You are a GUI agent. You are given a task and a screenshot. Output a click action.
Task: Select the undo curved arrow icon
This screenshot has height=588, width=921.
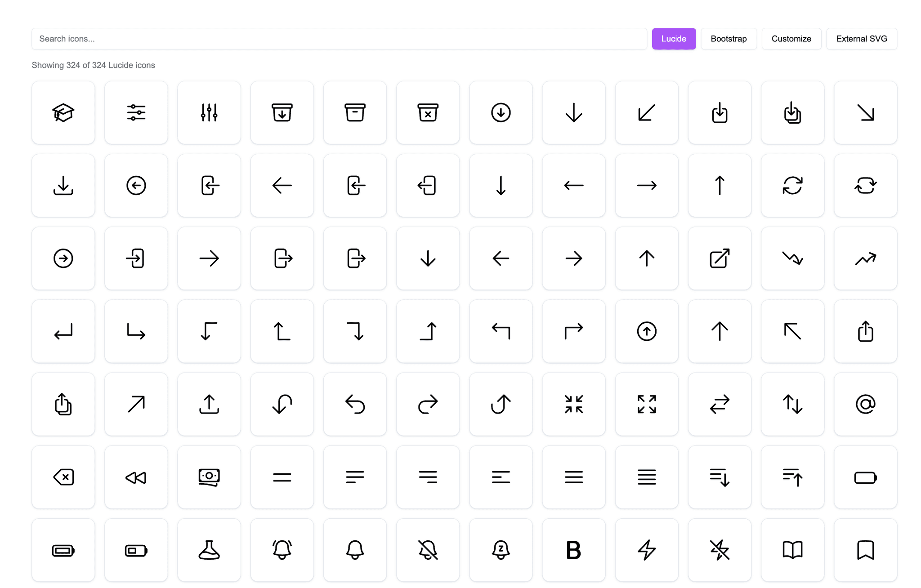click(x=355, y=404)
